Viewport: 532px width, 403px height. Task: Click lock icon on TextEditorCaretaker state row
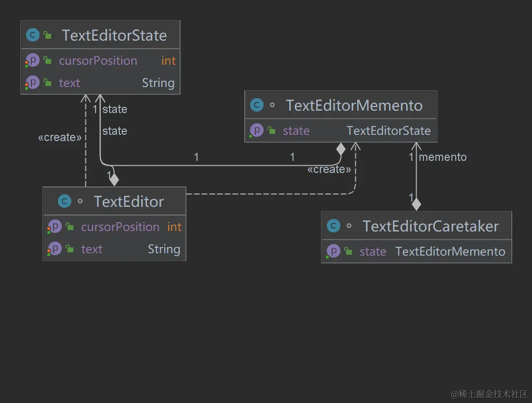click(x=348, y=251)
